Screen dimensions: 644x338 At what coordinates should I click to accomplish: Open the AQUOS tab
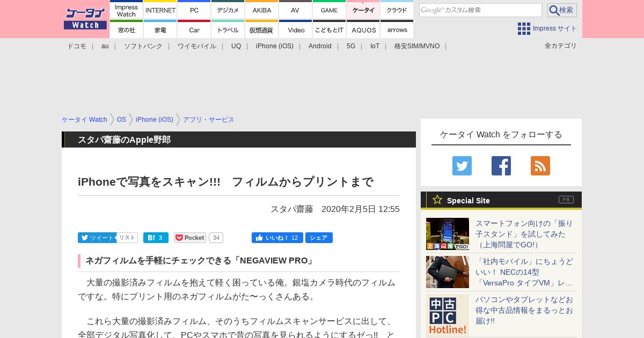pyautogui.click(x=363, y=30)
